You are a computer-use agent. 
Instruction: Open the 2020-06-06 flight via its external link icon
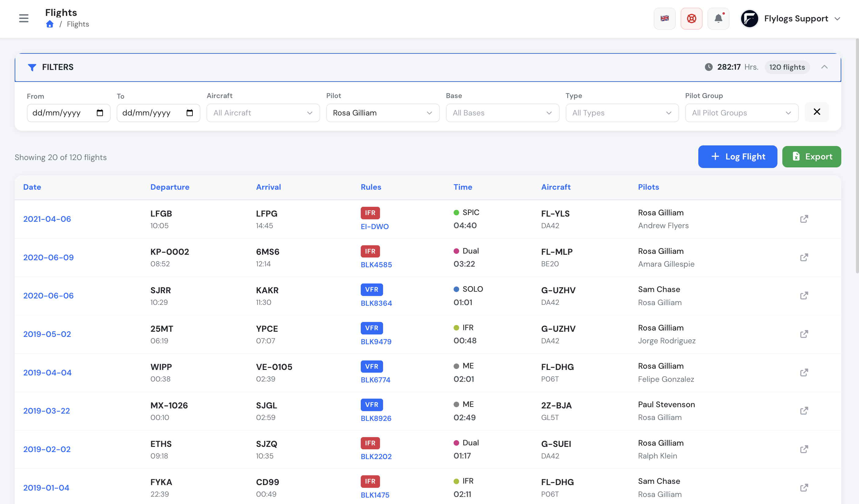[x=804, y=295]
